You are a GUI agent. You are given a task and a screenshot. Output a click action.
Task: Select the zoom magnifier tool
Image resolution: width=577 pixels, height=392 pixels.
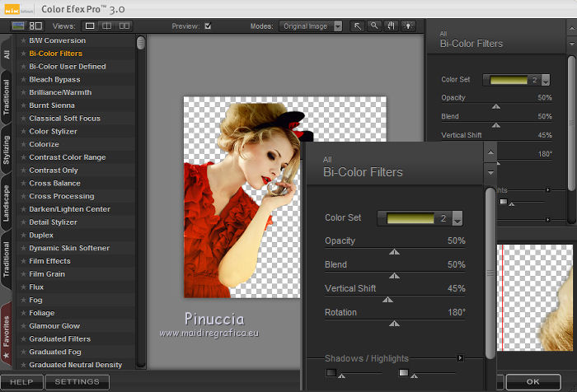[x=374, y=26]
